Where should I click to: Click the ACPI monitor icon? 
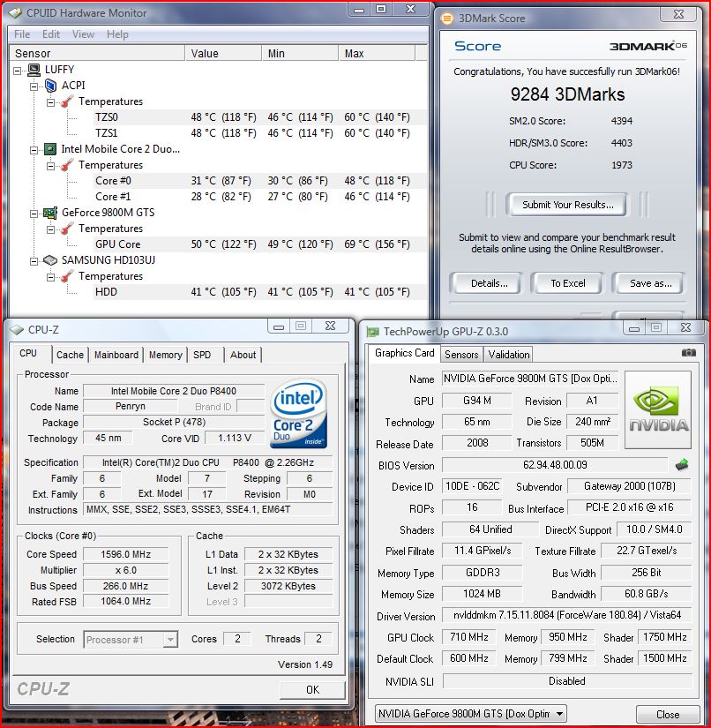click(x=50, y=86)
